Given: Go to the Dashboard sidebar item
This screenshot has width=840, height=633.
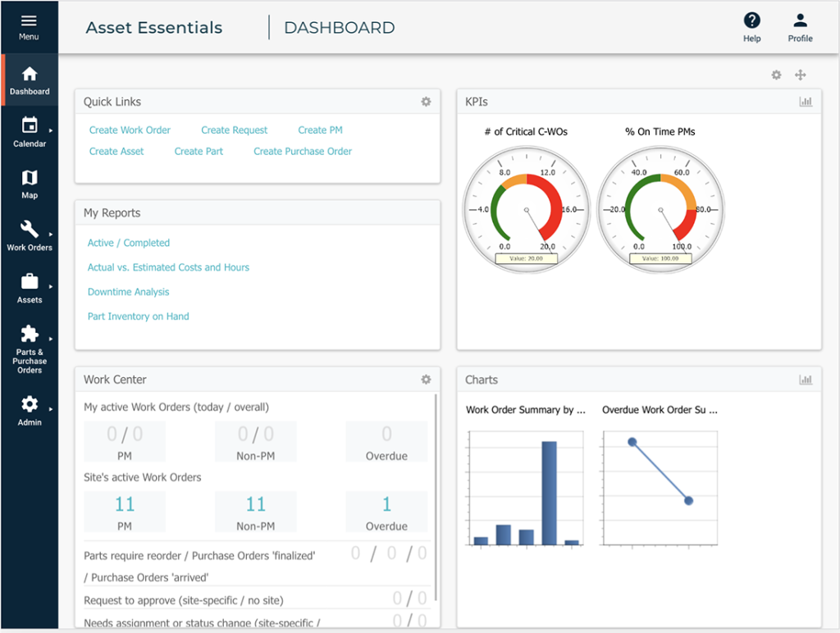Looking at the screenshot, I should tap(30, 81).
